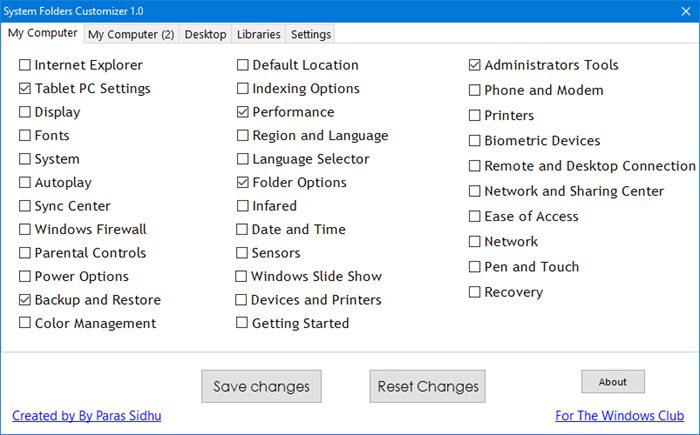
Task: Uncheck Administrators Tools option
Action: 475,65
